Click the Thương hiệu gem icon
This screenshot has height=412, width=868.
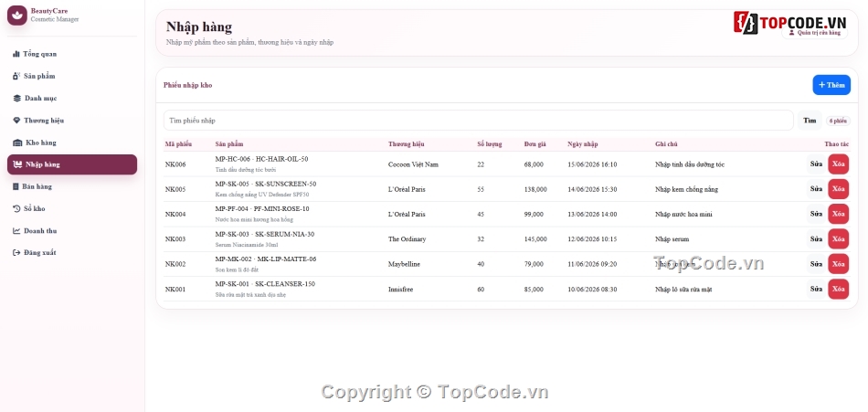(16, 121)
